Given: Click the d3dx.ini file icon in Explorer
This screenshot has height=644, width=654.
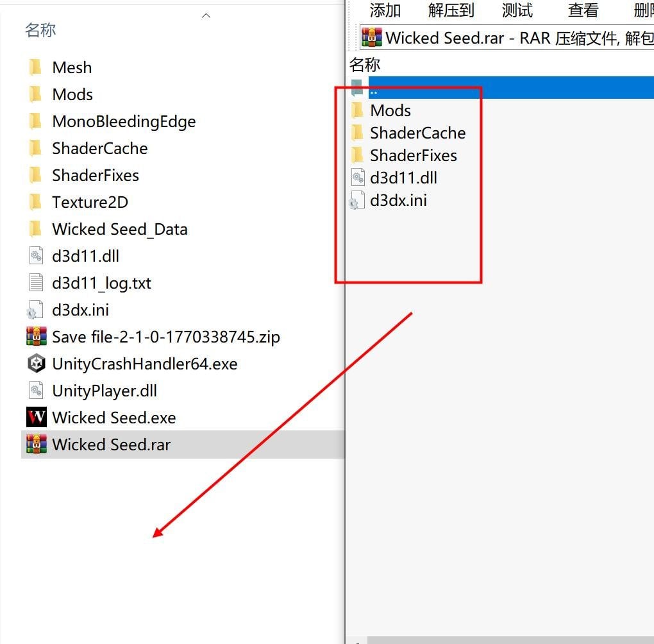Looking at the screenshot, I should tap(35, 310).
